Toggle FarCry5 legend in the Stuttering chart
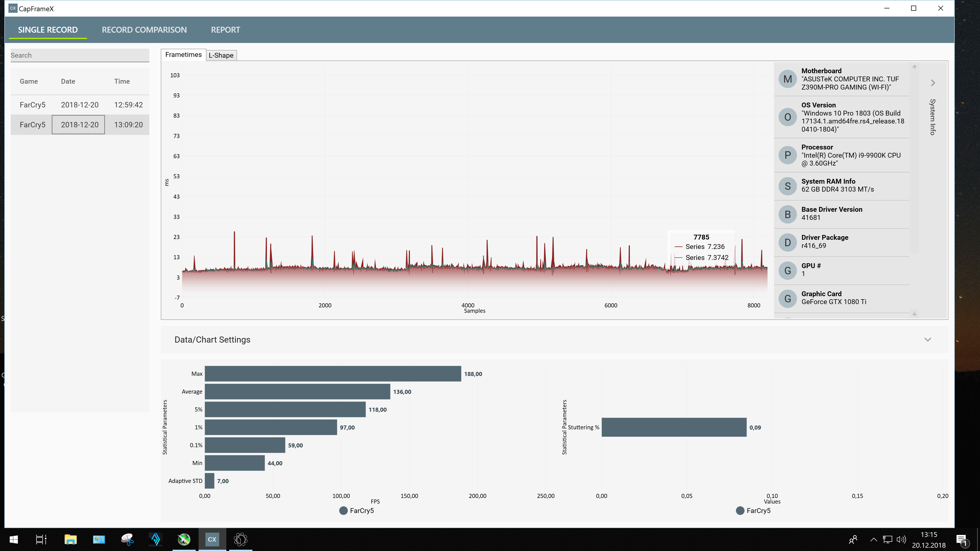This screenshot has height=551, width=980. coord(753,511)
